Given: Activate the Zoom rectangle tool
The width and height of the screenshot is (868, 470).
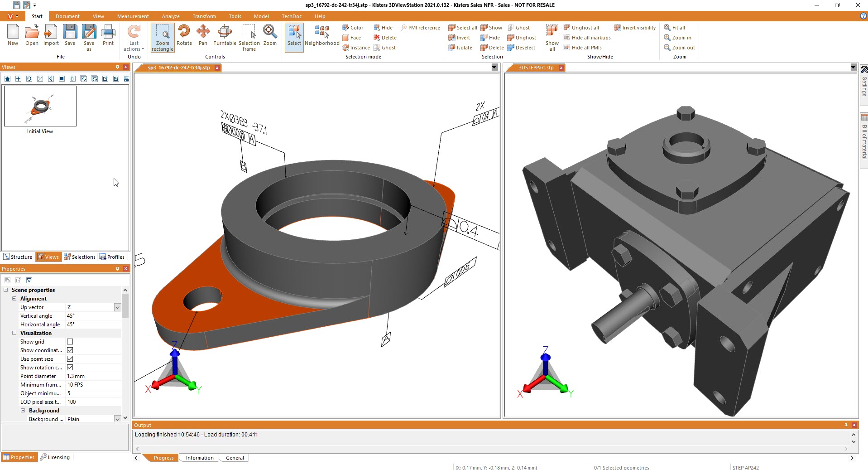Looking at the screenshot, I should tap(163, 38).
